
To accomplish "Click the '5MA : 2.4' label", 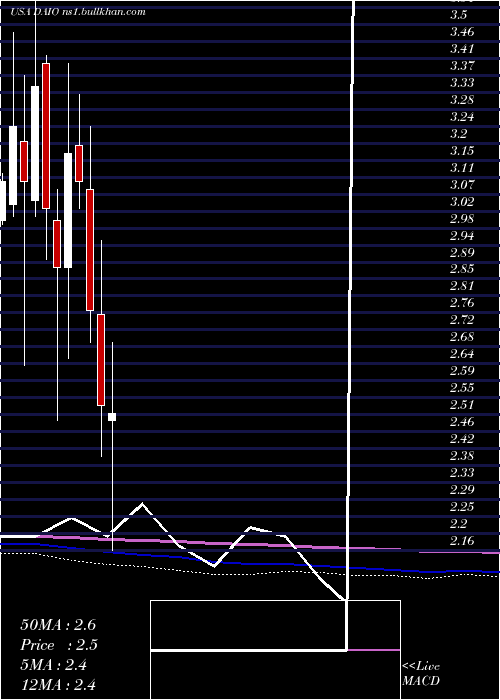I will (x=54, y=665).
